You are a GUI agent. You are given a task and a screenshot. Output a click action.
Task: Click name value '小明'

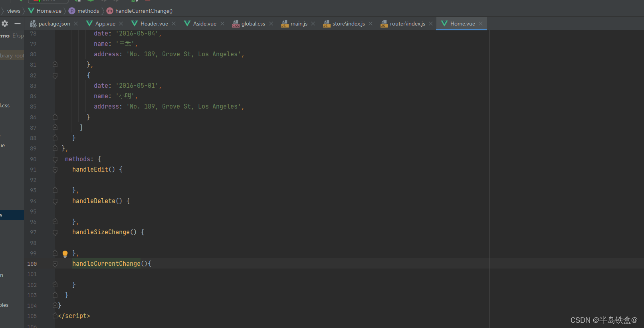point(125,96)
